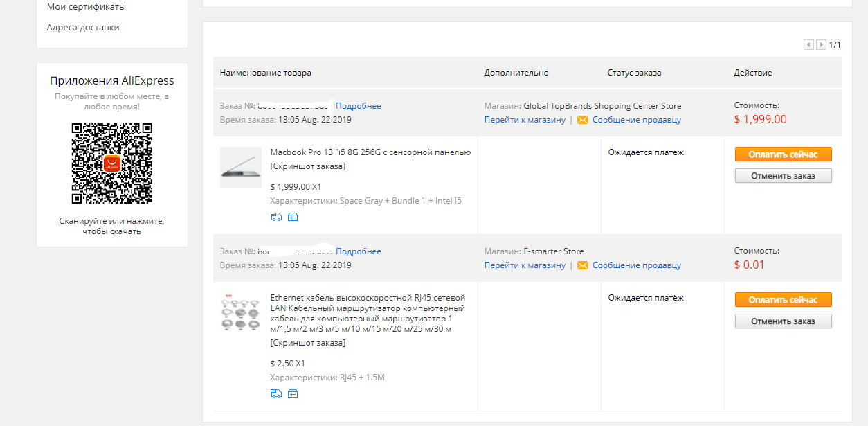
Task: Go to the next page with the right arrow
Action: point(821,45)
